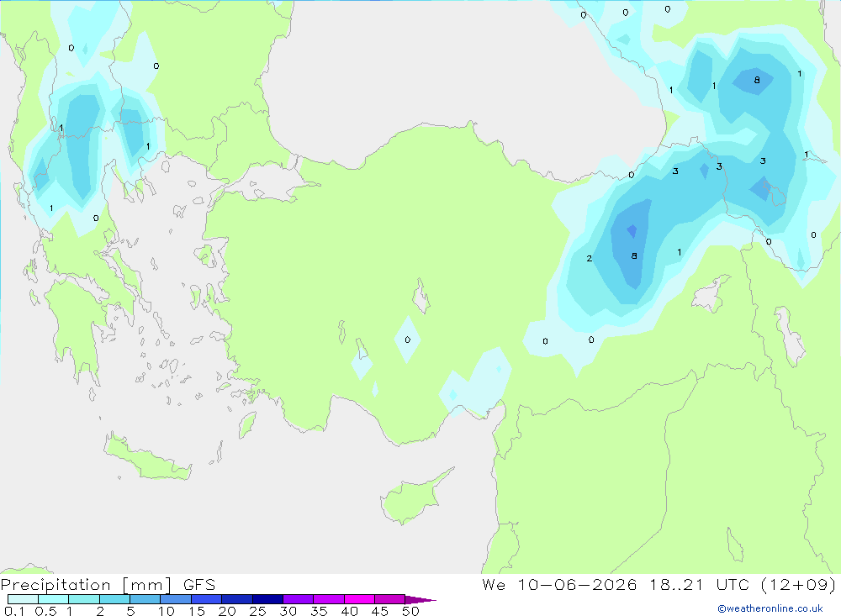Click the island of Crete on the map
841x616 pixels.
(147, 455)
